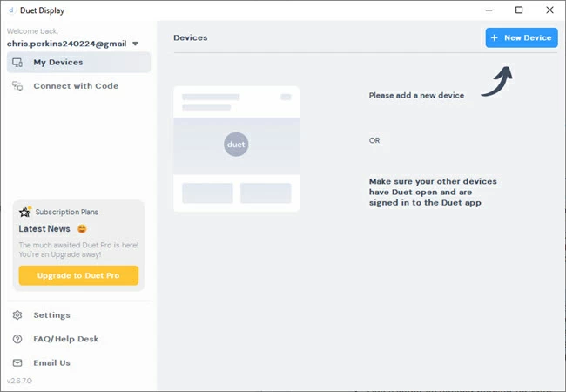Click the 'Make sure your other devices' message

[x=433, y=192]
